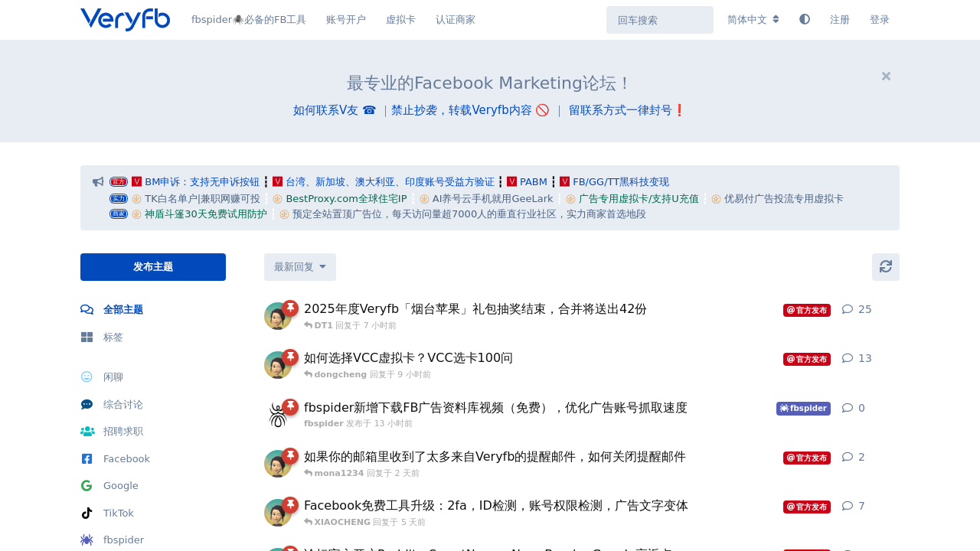Image resolution: width=980 pixels, height=551 pixels.
Task: Open the 账号开户 nav item
Action: point(346,20)
